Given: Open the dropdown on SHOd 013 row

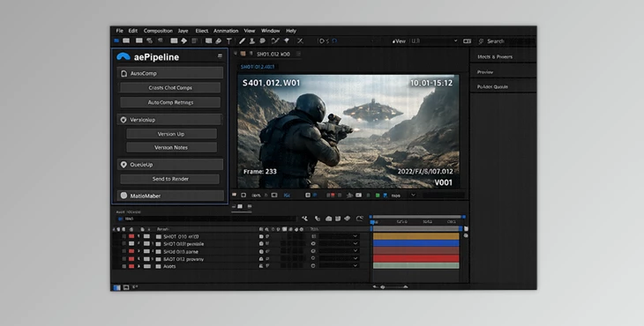Looking at the screenshot, I should point(356,251).
